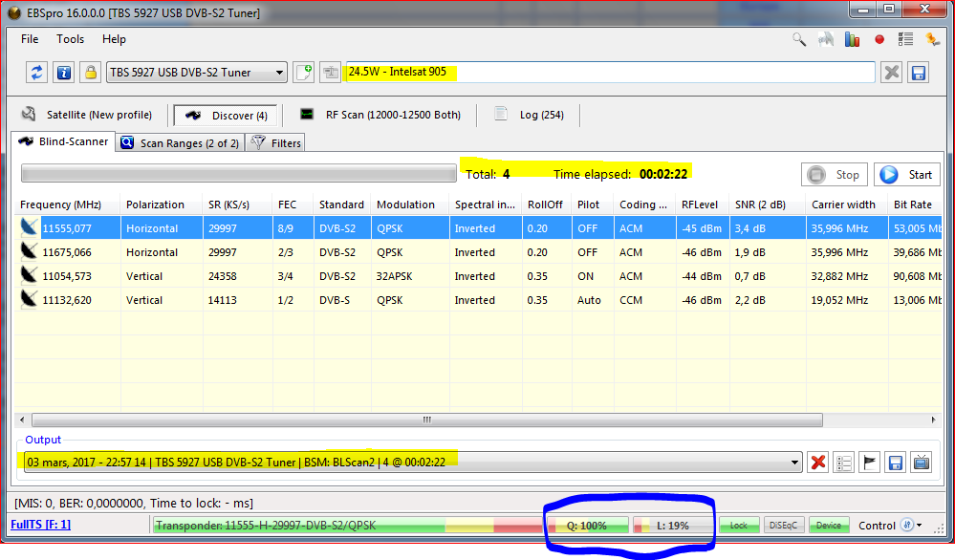Viewport: 955px width, 560px height.
Task: Toggle the Lock status indicator
Action: point(739,526)
